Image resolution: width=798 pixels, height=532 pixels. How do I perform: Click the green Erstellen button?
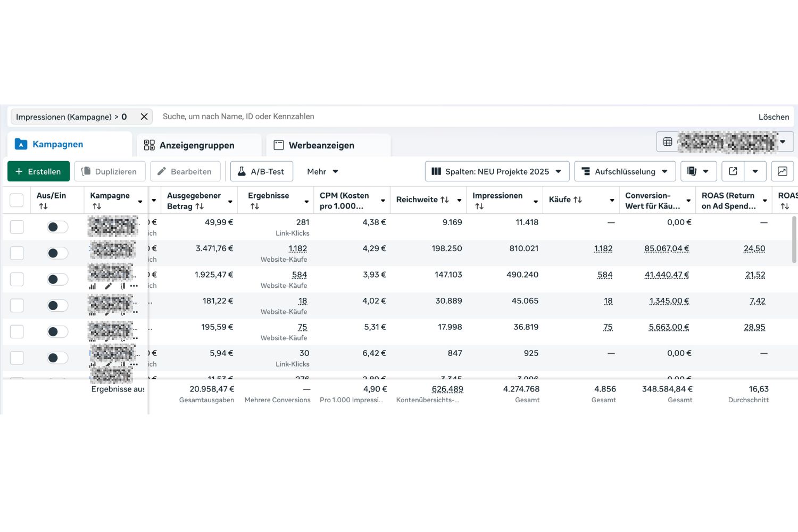point(38,171)
